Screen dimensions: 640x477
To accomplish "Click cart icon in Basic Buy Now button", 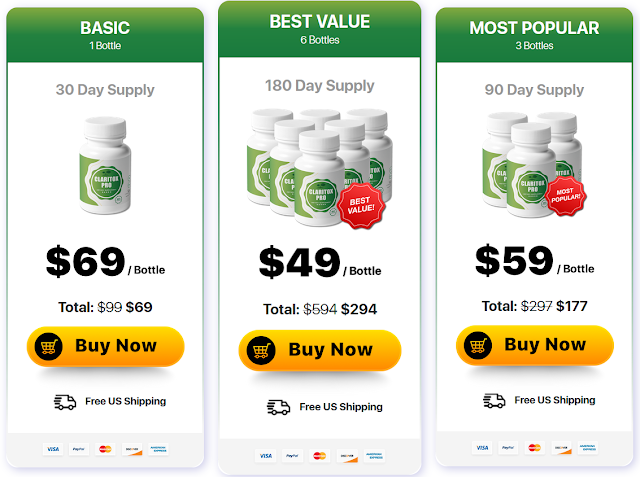I will pos(49,346).
